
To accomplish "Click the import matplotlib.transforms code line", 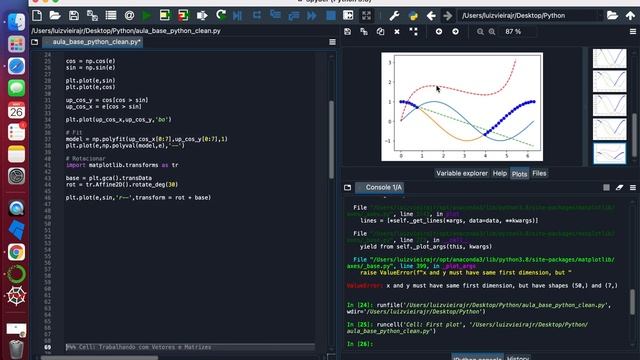I will point(122,165).
